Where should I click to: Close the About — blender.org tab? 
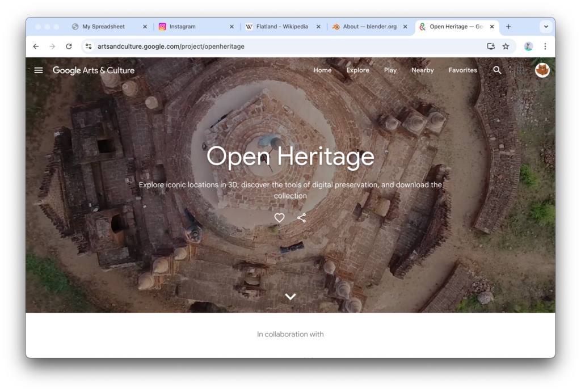click(405, 27)
